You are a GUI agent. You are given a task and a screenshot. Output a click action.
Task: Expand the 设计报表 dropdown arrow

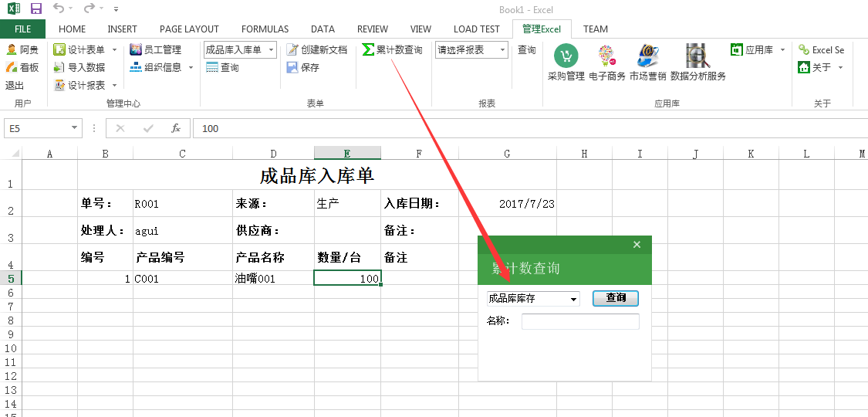tap(115, 85)
